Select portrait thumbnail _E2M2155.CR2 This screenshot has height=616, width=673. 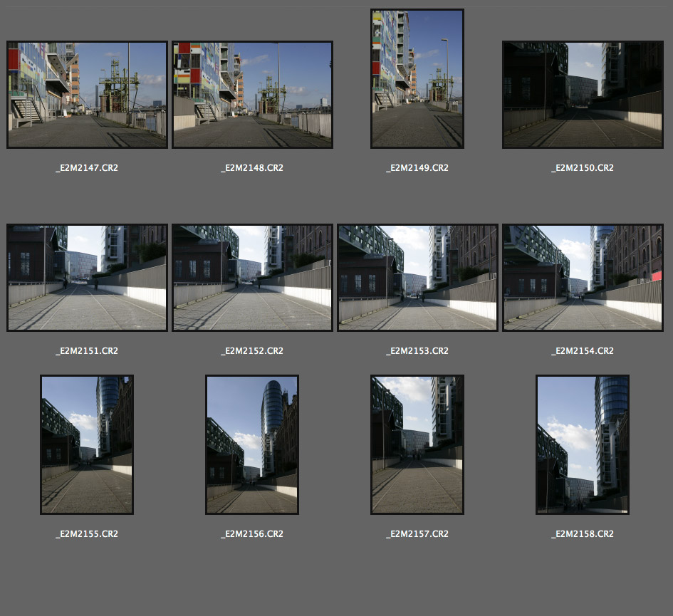click(x=87, y=444)
